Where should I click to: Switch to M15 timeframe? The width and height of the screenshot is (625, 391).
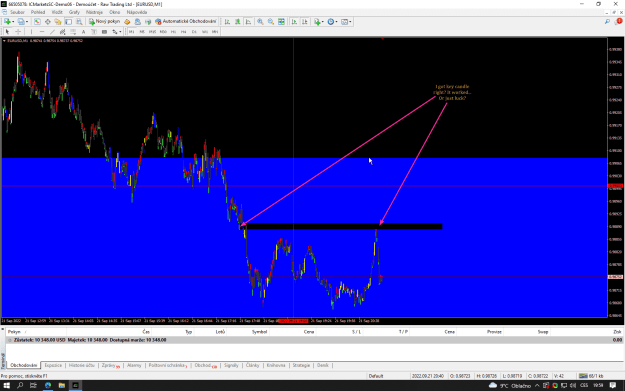click(x=152, y=31)
